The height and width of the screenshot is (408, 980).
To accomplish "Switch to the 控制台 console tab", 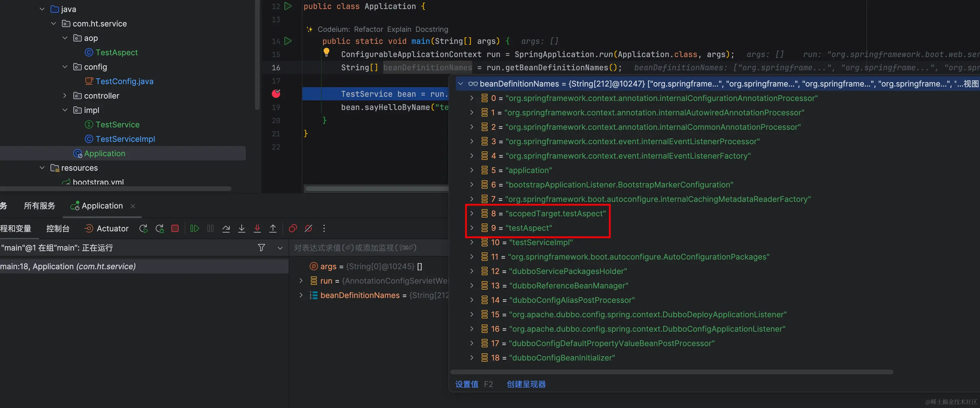I will point(58,229).
